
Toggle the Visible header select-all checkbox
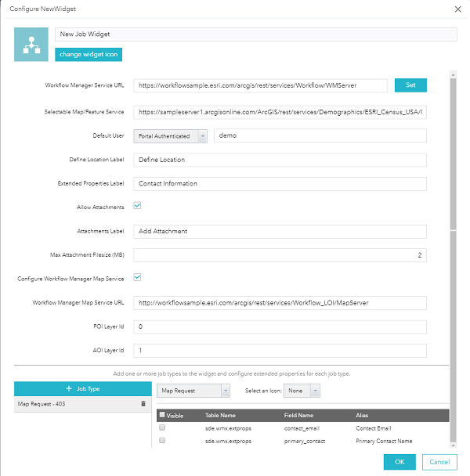coord(162,416)
